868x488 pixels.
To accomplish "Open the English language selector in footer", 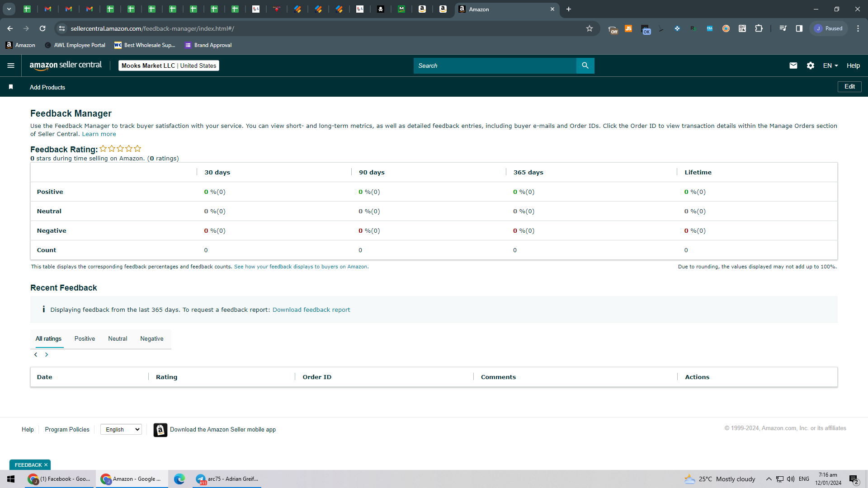I will point(121,430).
